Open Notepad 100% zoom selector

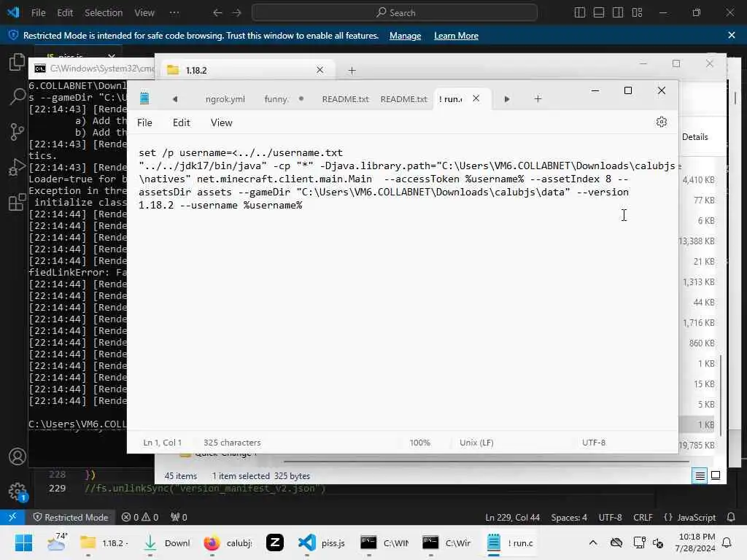tap(419, 443)
